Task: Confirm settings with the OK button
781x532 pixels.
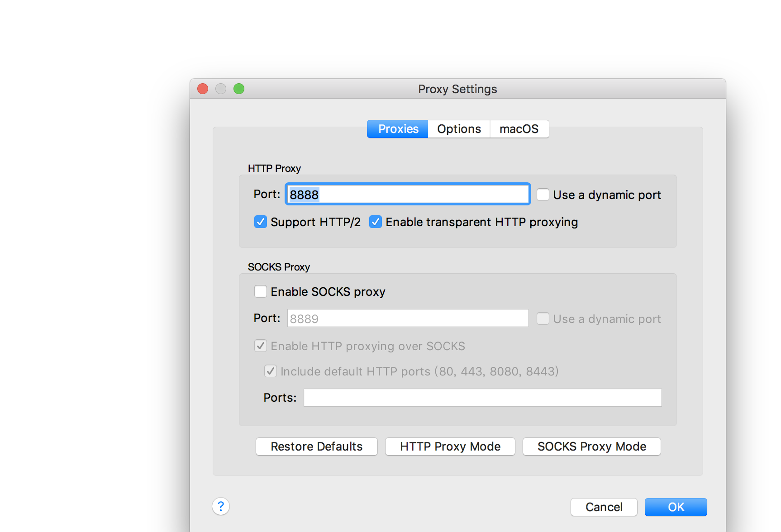Action: [x=676, y=507]
